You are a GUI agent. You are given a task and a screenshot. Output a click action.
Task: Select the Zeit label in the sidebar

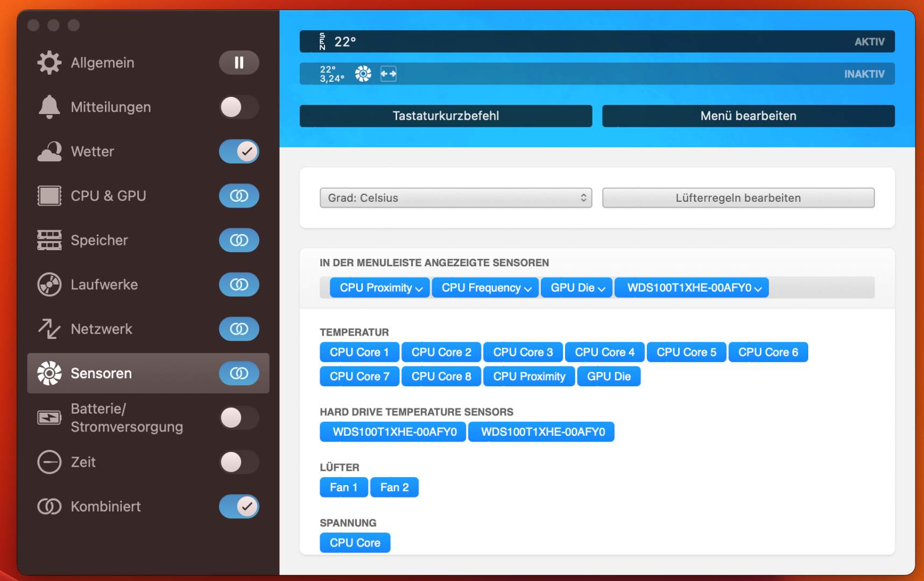pyautogui.click(x=83, y=462)
